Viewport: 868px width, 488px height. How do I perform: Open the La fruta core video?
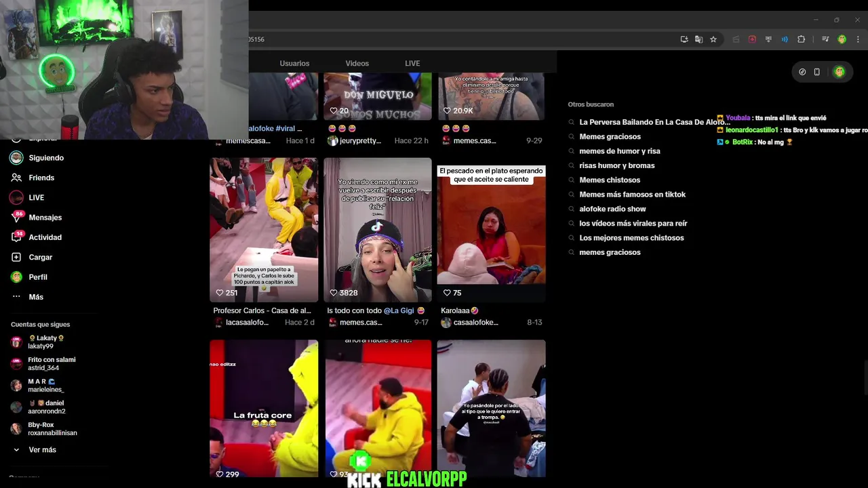[264, 408]
